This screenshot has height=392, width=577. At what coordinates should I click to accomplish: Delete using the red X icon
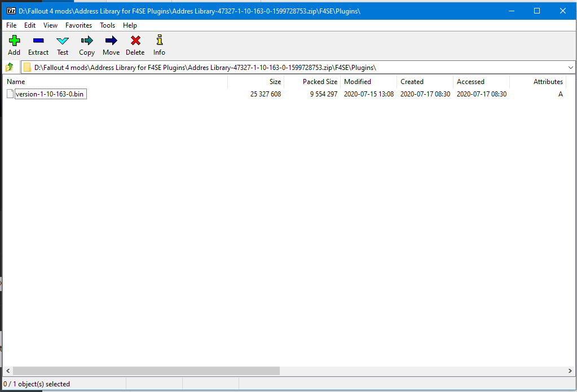pyautogui.click(x=135, y=41)
